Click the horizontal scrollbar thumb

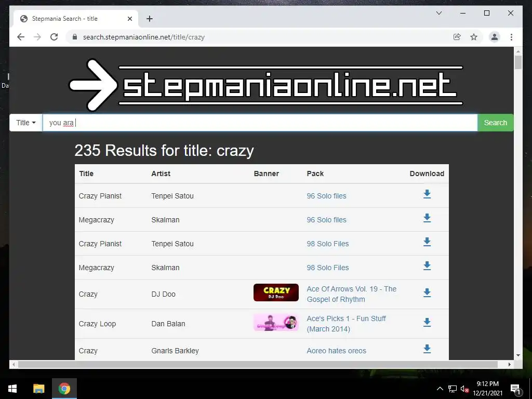point(258,364)
